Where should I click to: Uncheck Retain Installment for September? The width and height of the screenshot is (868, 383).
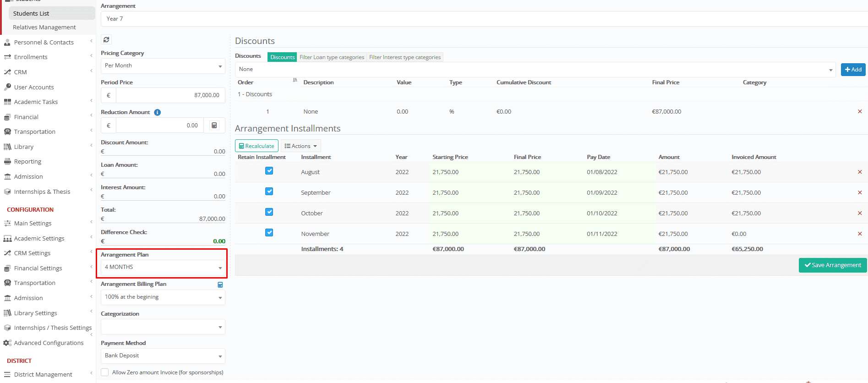269,191
